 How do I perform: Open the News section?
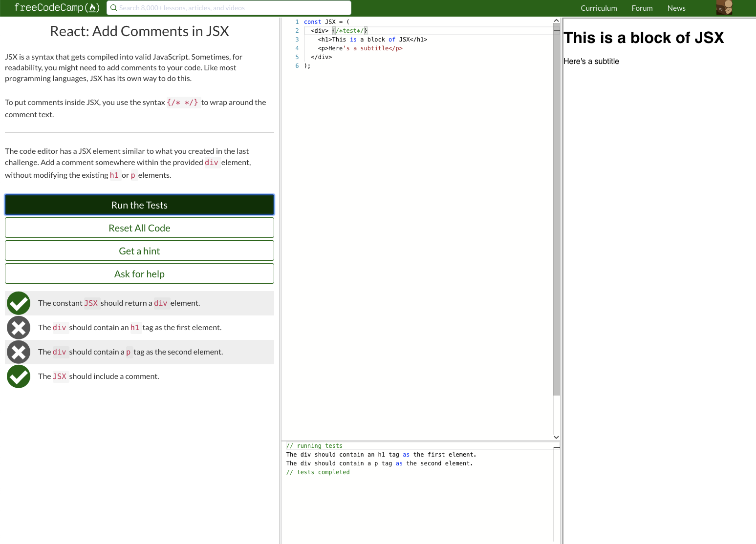click(x=676, y=8)
